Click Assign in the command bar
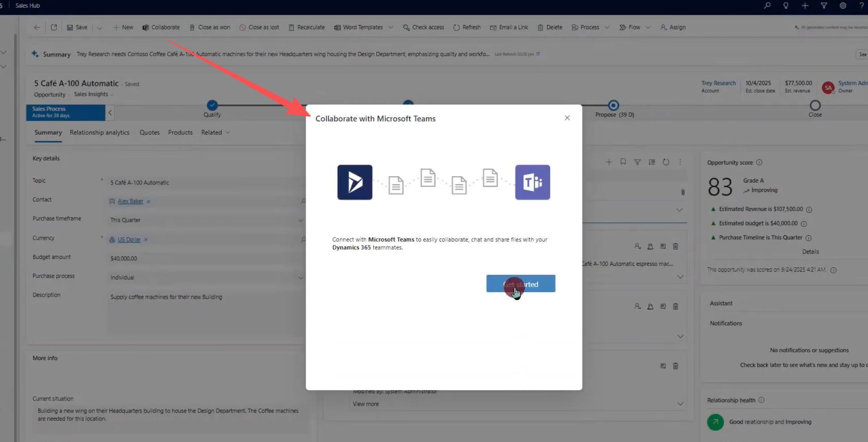The image size is (868, 442). 673,27
